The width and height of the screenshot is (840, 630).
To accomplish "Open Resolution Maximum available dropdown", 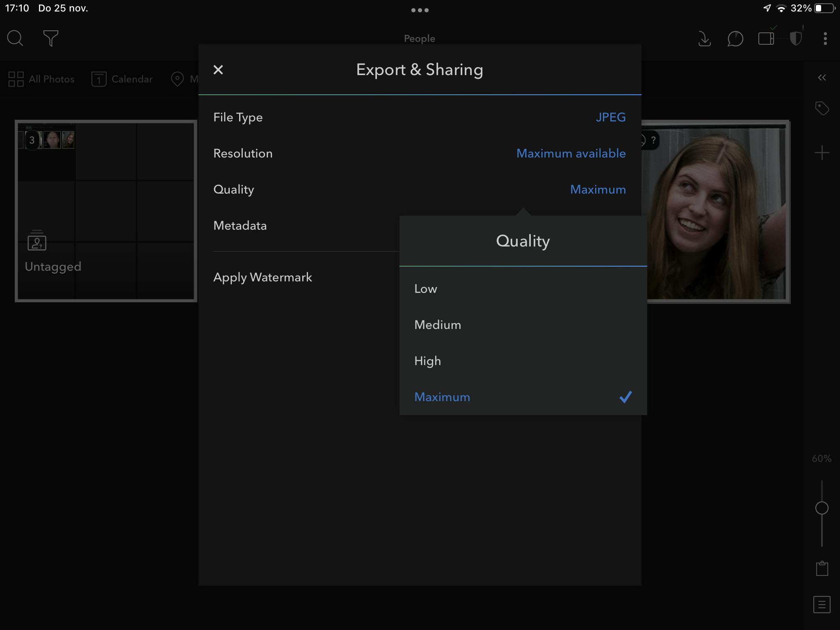I will 571,153.
